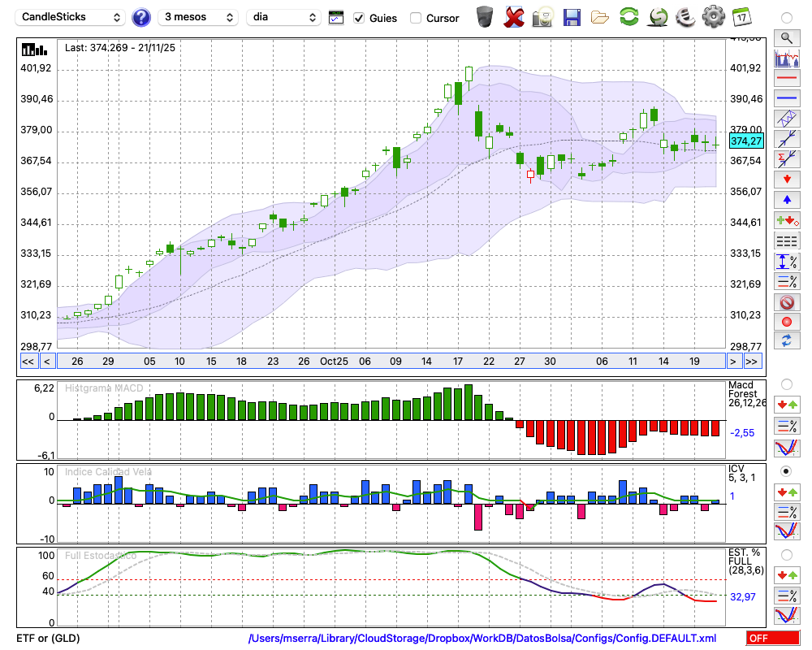Viewport: 812px width, 650px height.
Task: Click the blue up arrow marker tool
Action: point(786,200)
